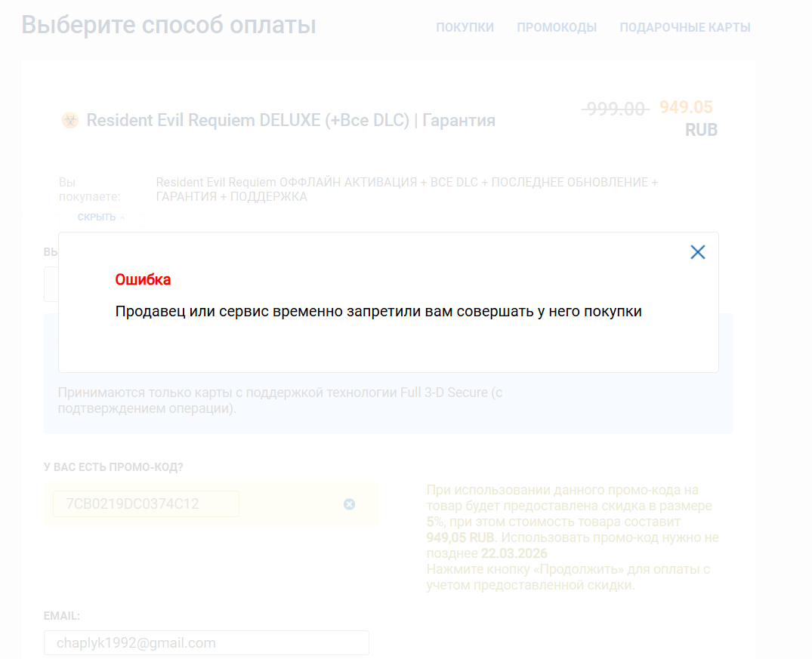Click the У ВАС ЕСТЬ ПРОМО-КОД label
812x659 pixels.
click(x=113, y=467)
